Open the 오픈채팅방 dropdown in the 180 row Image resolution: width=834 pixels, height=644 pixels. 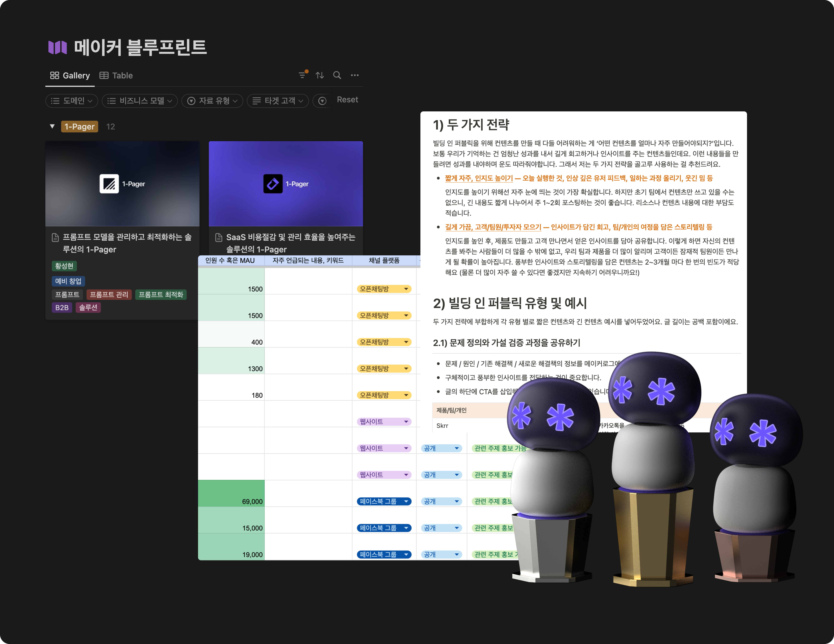[384, 395]
